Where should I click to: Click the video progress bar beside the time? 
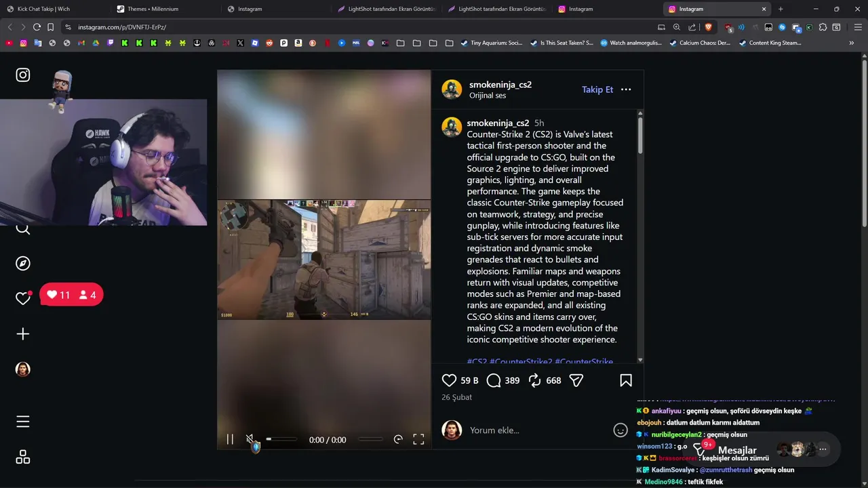[x=370, y=439]
